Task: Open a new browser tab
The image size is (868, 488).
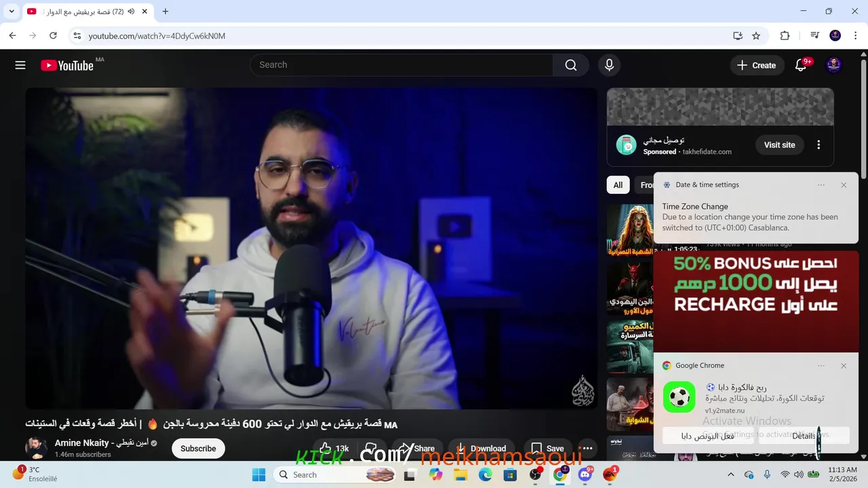Action: click(165, 12)
